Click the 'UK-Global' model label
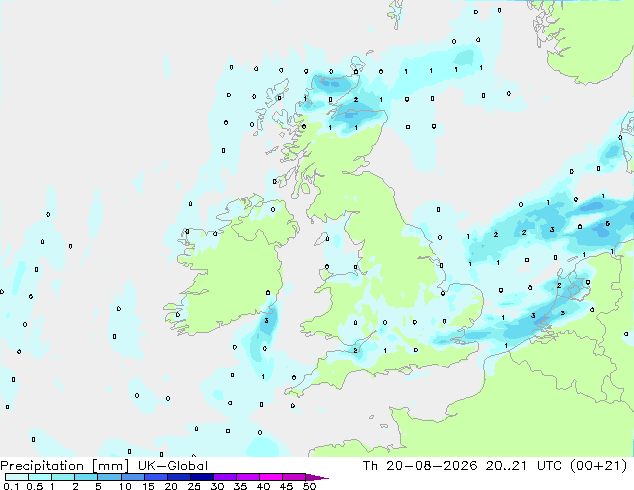 click(173, 466)
